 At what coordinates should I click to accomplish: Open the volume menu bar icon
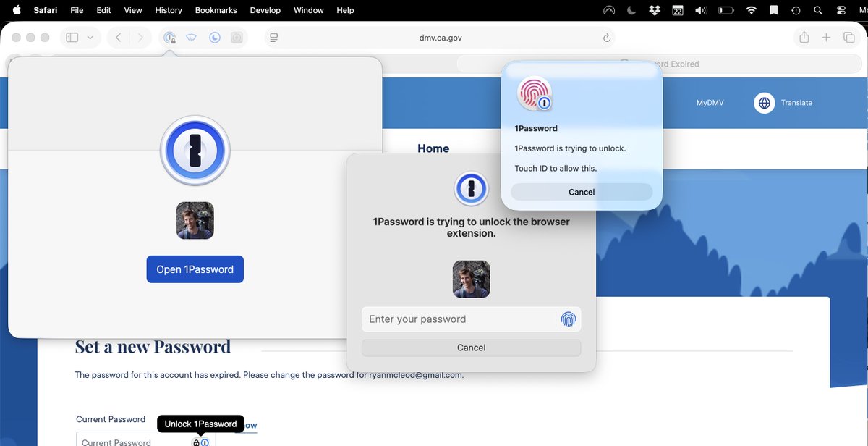[701, 10]
